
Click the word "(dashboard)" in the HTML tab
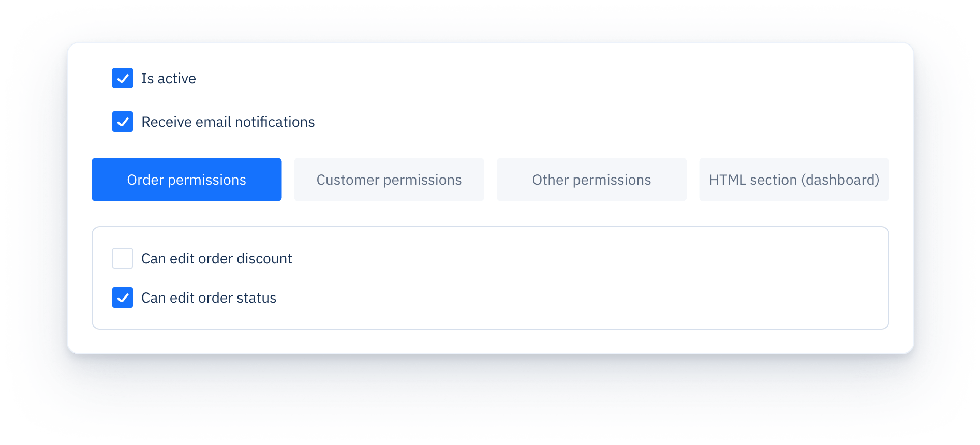[x=840, y=180]
